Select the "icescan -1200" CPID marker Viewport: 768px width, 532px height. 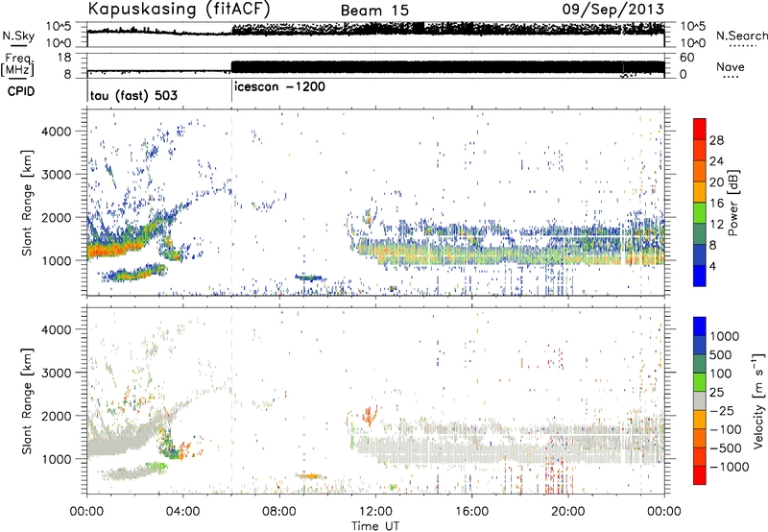(x=279, y=86)
